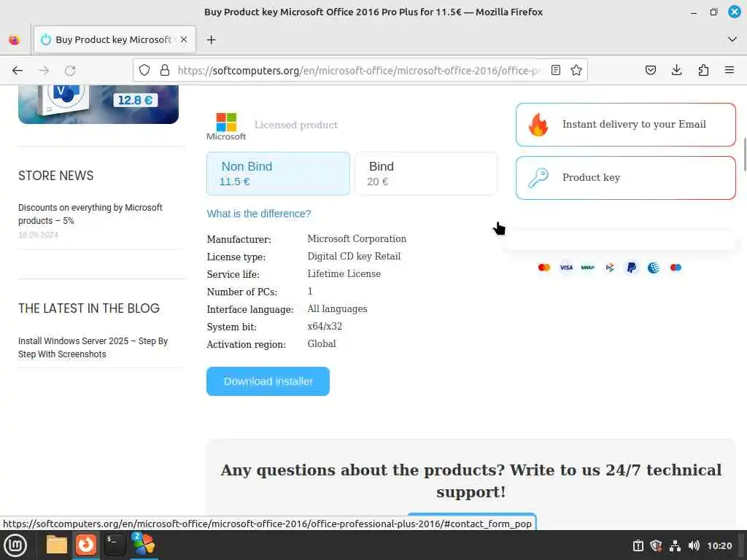
Task: Switch to Firefox in the taskbar
Action: [x=86, y=545]
